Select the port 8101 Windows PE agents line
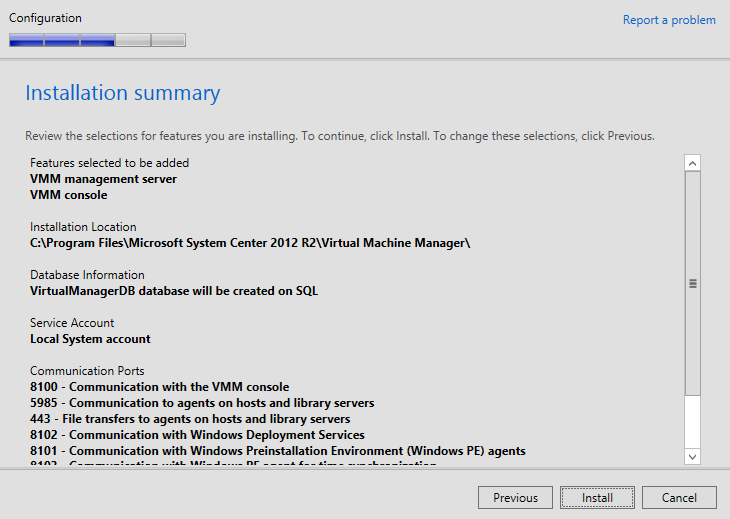730x519 pixels. (277, 451)
